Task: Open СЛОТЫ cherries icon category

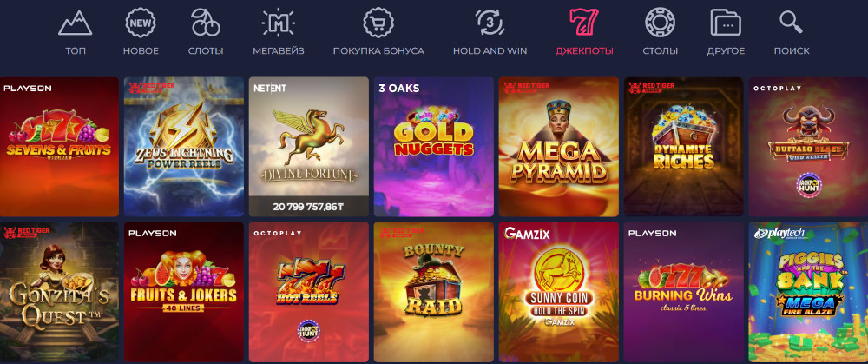Action: click(206, 23)
